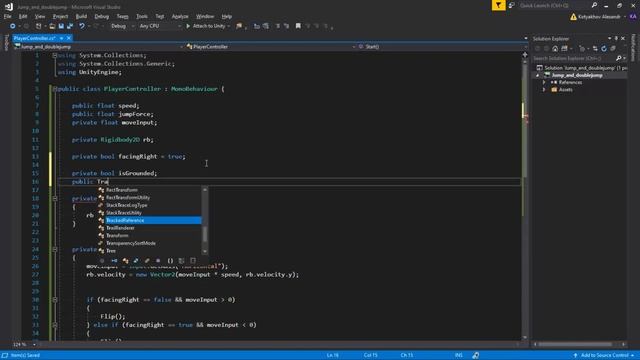
Task: Toggle the IntelliSense structures filter icon
Action: 136,260
